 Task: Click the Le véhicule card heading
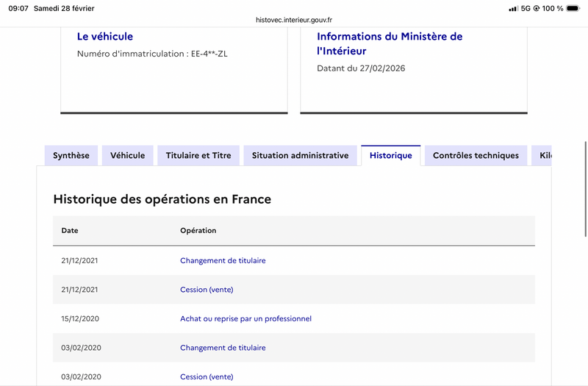click(x=105, y=36)
